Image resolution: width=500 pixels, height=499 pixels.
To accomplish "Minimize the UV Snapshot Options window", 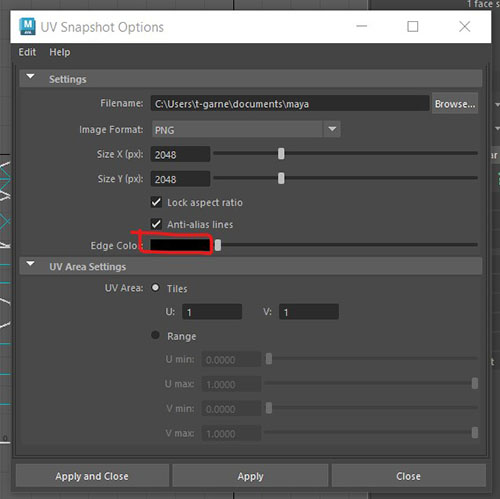I will coord(362,26).
